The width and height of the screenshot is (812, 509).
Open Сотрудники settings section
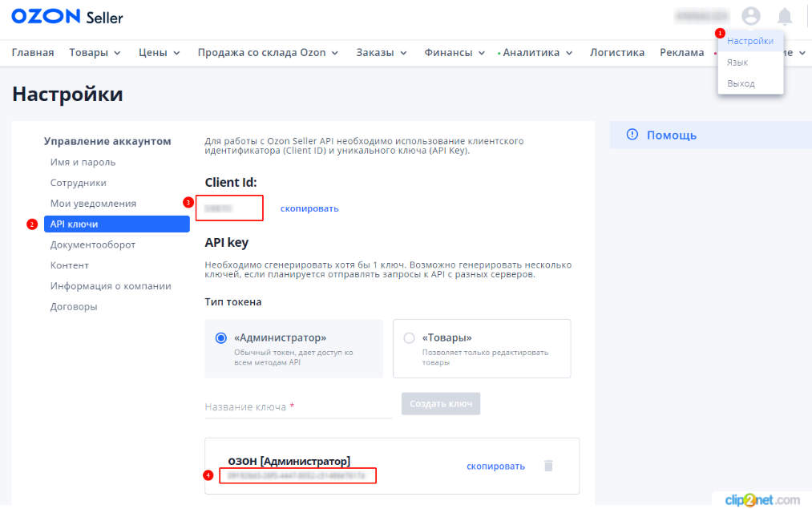[79, 183]
